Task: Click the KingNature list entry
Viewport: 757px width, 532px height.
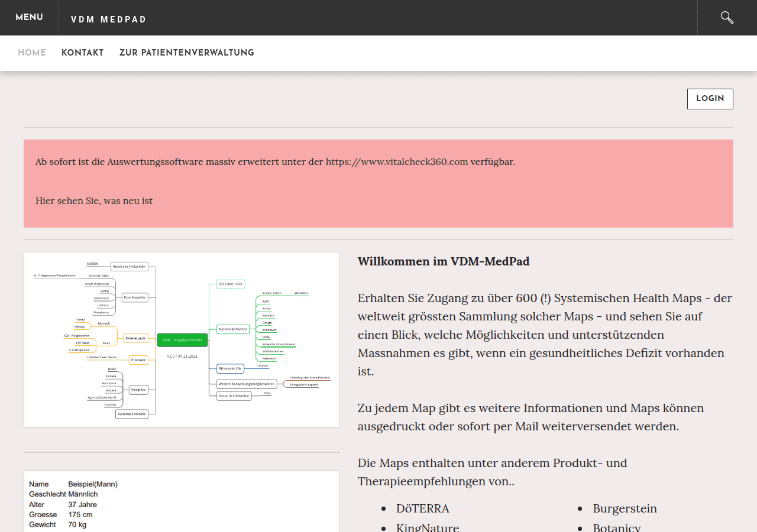Action: point(428,527)
